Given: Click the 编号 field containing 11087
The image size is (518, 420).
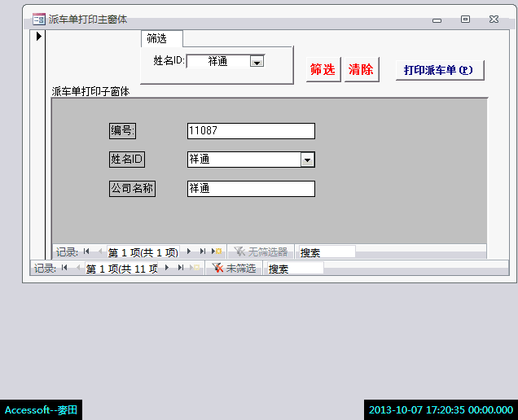Looking at the screenshot, I should tap(251, 131).
